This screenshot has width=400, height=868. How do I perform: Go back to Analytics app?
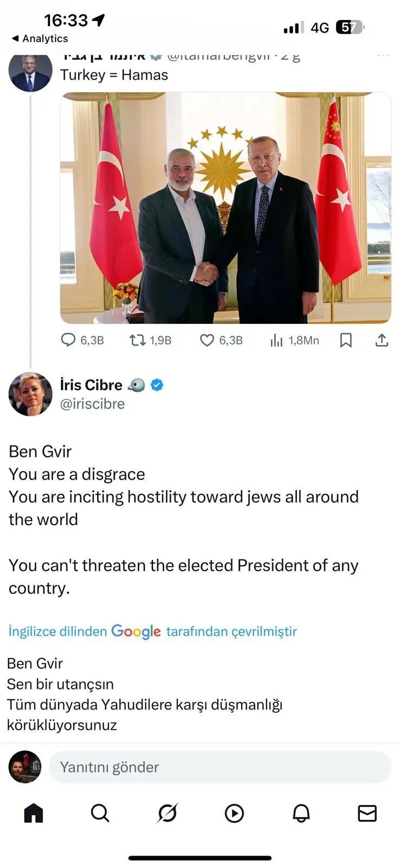pyautogui.click(x=40, y=39)
